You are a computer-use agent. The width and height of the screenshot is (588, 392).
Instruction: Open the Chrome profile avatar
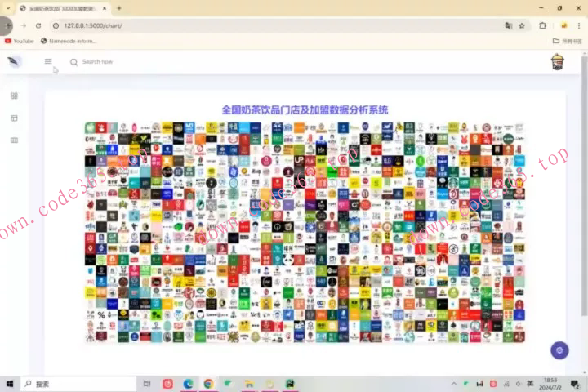click(563, 25)
